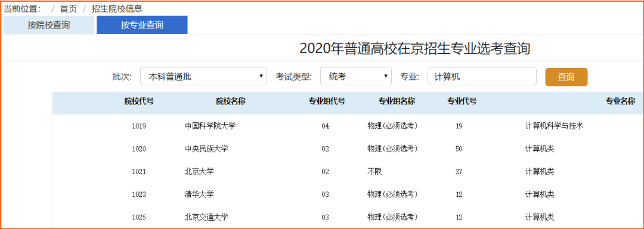Switch to the 按院校查询 tab
Screen dimensions: 644x229
(x=49, y=25)
